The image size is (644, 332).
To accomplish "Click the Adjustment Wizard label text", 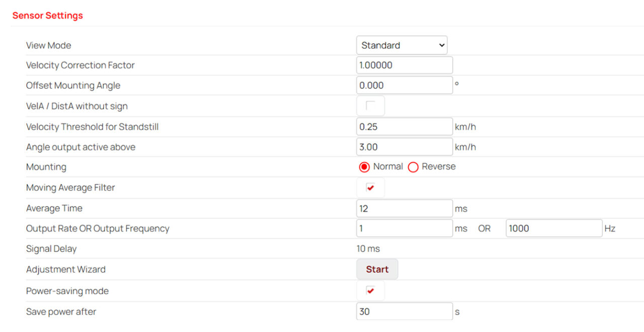I will coord(66,270).
